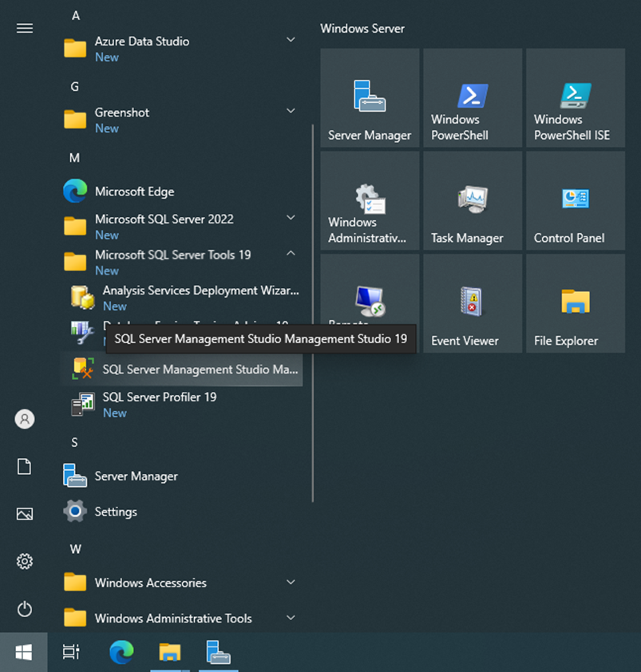Launch the SQL Server Management Studio icon
This screenshot has width=641, height=672.
(83, 369)
